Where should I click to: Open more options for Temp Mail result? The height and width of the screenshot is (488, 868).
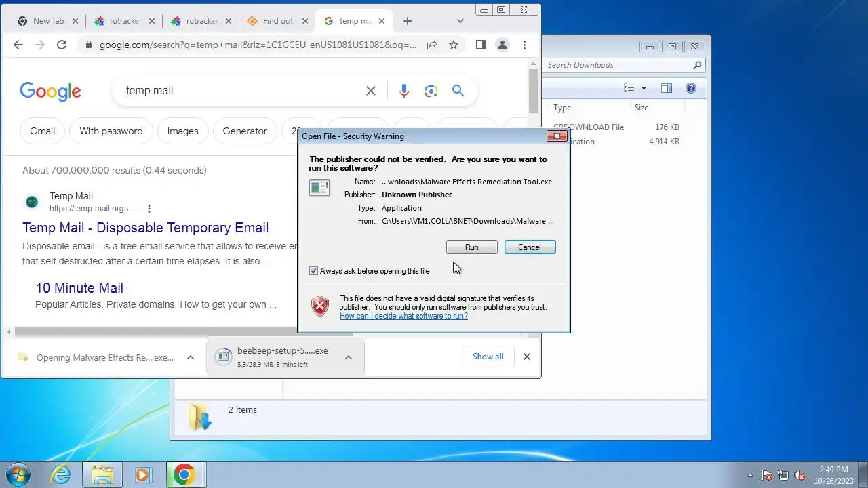point(149,209)
